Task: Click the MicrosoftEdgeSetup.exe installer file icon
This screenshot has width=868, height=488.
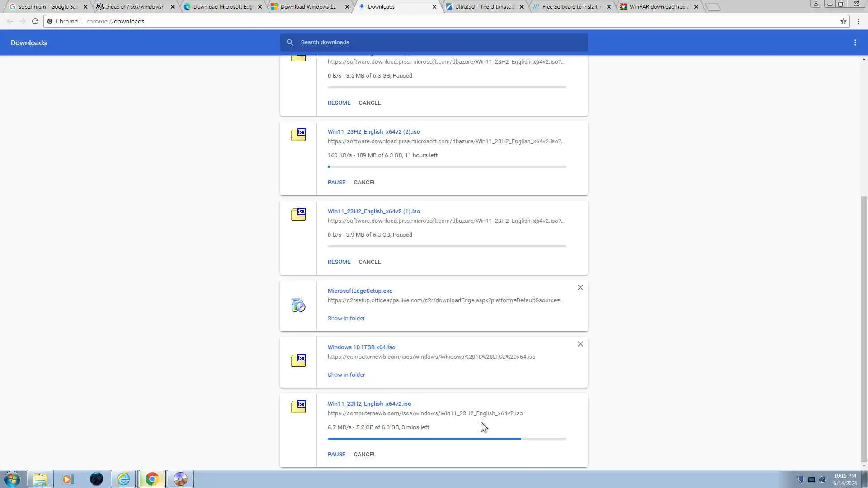Action: (298, 305)
